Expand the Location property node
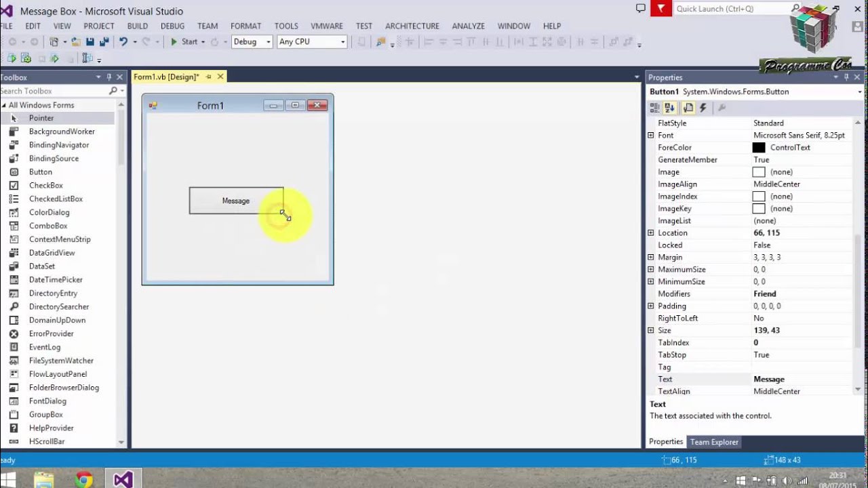This screenshot has width=868, height=488. click(x=651, y=233)
